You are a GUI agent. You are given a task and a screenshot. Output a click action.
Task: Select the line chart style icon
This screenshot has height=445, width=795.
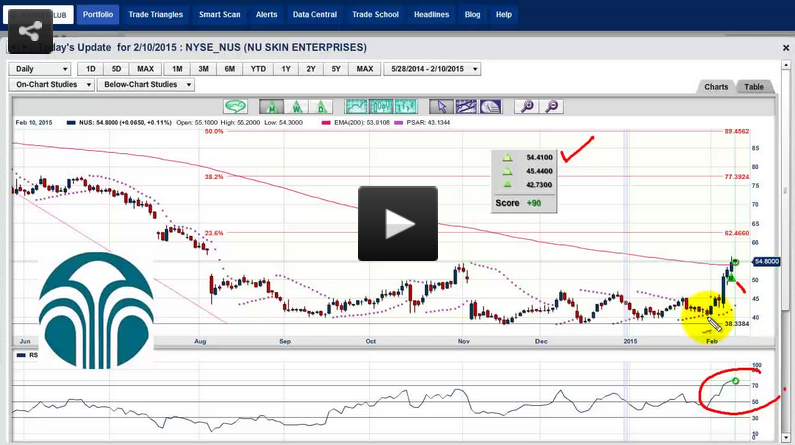point(356,106)
